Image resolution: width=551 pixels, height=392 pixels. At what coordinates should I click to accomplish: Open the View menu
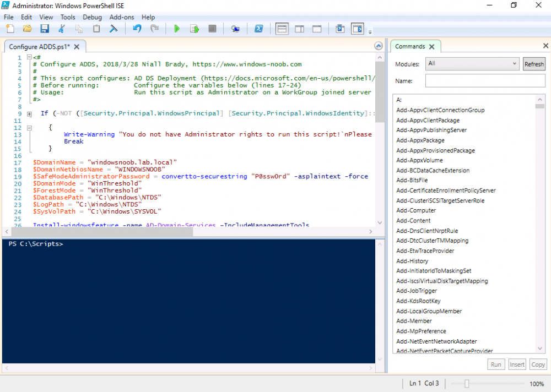click(46, 17)
